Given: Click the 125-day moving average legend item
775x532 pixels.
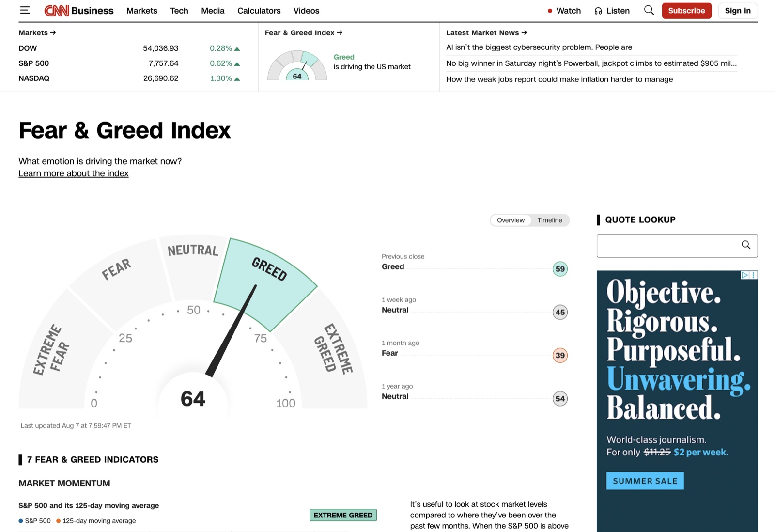Looking at the screenshot, I should (96, 521).
